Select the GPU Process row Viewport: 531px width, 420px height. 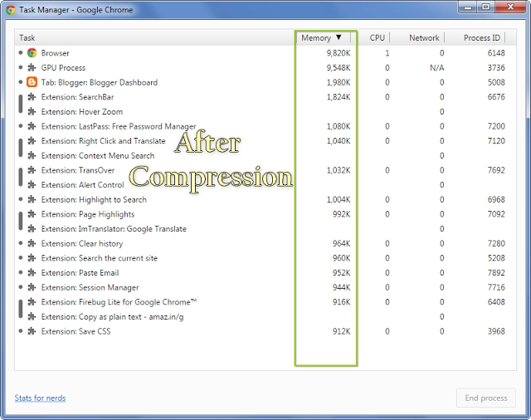265,67
